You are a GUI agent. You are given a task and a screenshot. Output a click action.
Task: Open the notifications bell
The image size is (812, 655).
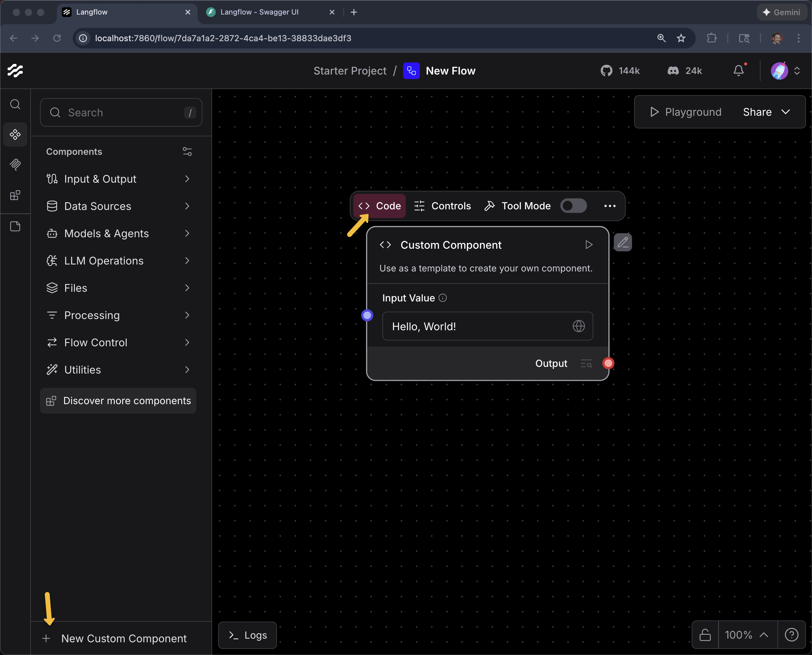pyautogui.click(x=739, y=71)
